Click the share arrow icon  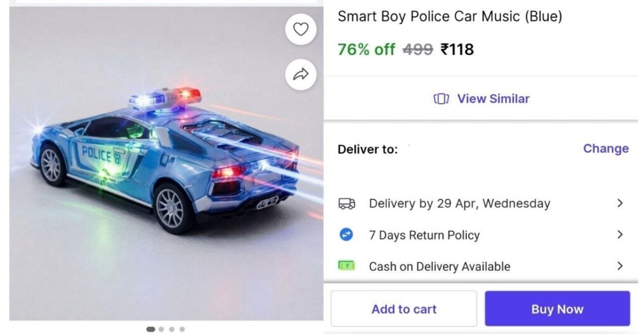(x=301, y=75)
